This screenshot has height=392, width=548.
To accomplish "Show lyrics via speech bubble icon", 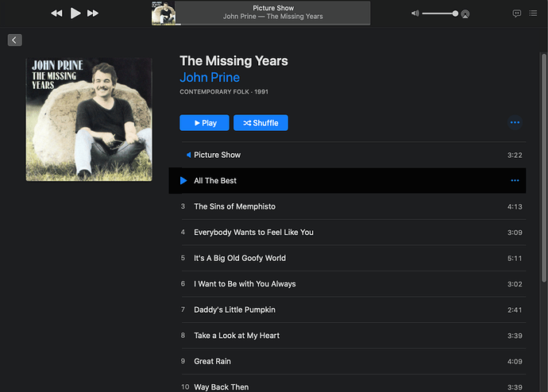I will pyautogui.click(x=516, y=13).
